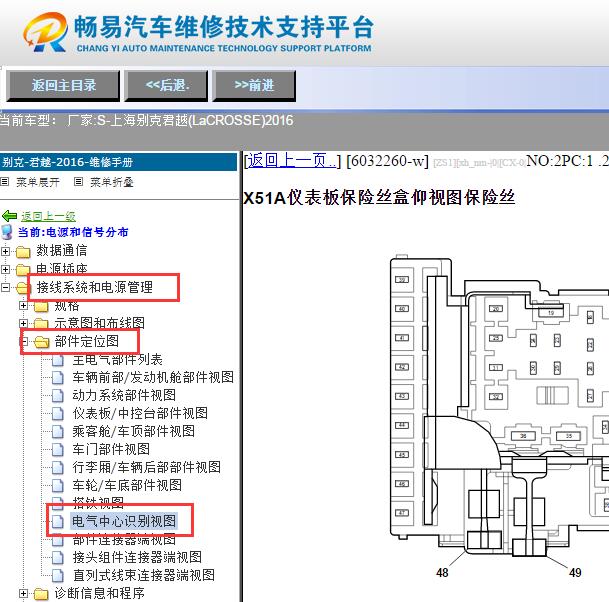Screen dimensions: 609x602
Task: Select the 接线系统和电源管理 tree item
Action: [95, 287]
